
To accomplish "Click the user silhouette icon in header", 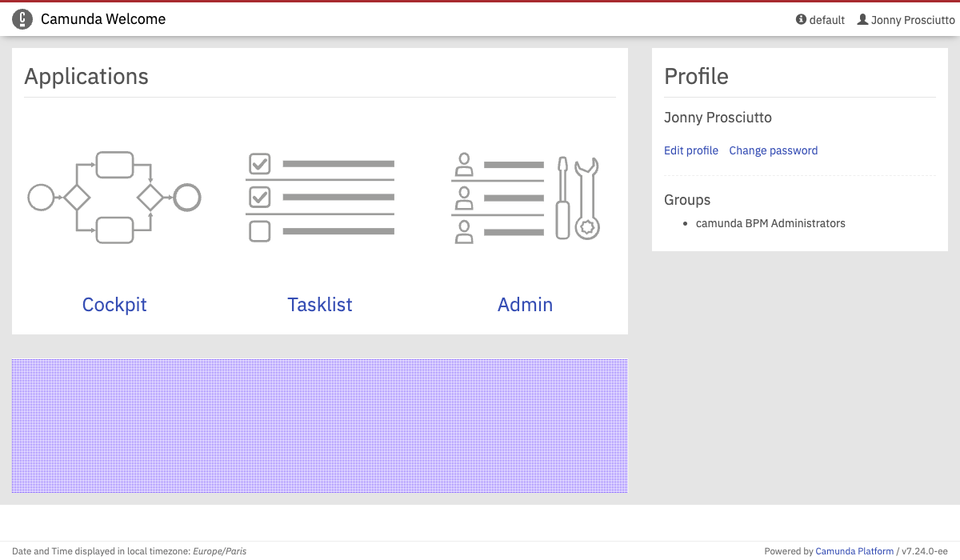I will 862,19.
